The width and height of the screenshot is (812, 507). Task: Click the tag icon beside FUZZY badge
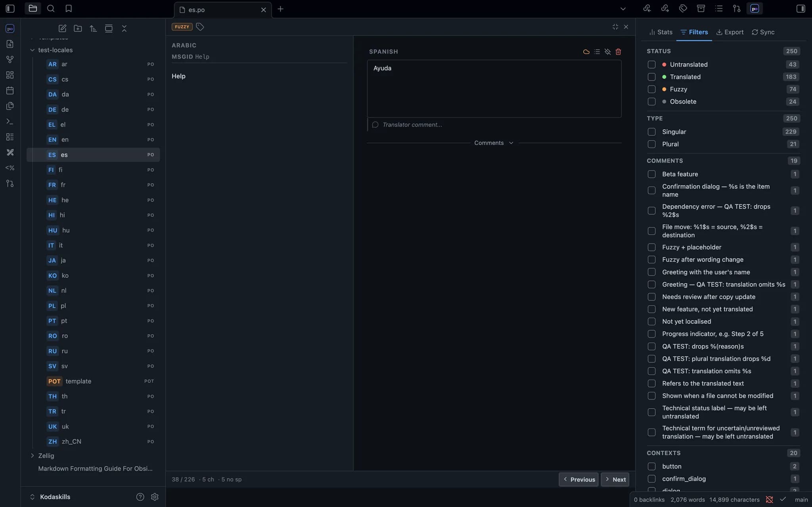coord(200,27)
